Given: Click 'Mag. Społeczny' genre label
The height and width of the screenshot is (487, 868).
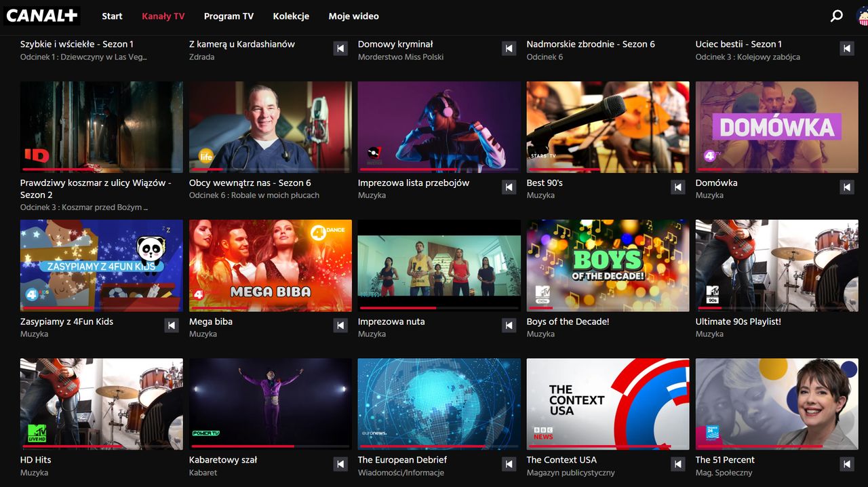Looking at the screenshot, I should [x=724, y=473].
